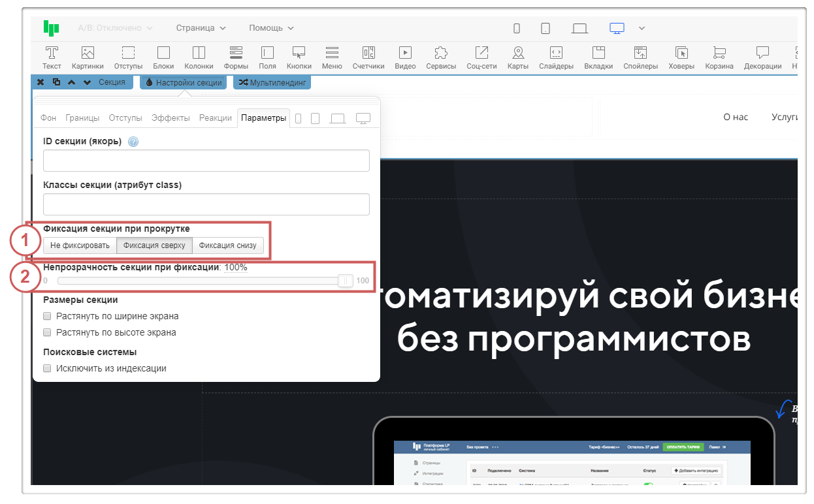Open the Страница dropdown menu
This screenshot has height=504, width=814.
pyautogui.click(x=201, y=28)
